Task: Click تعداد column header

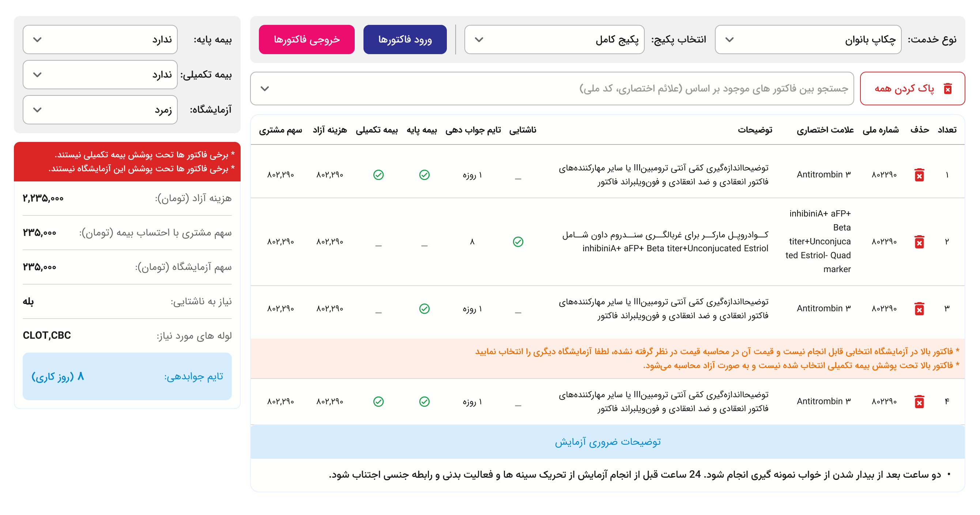Action: click(947, 130)
